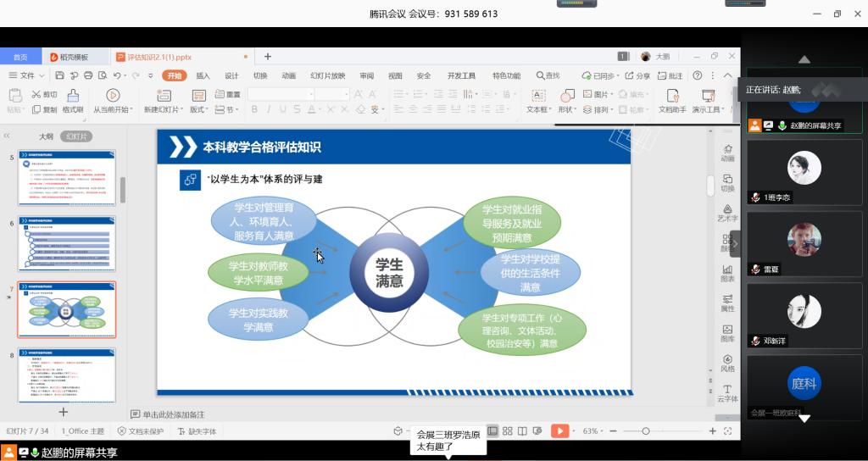Click the 格式刷 format painter icon
868x461 pixels.
[73, 96]
